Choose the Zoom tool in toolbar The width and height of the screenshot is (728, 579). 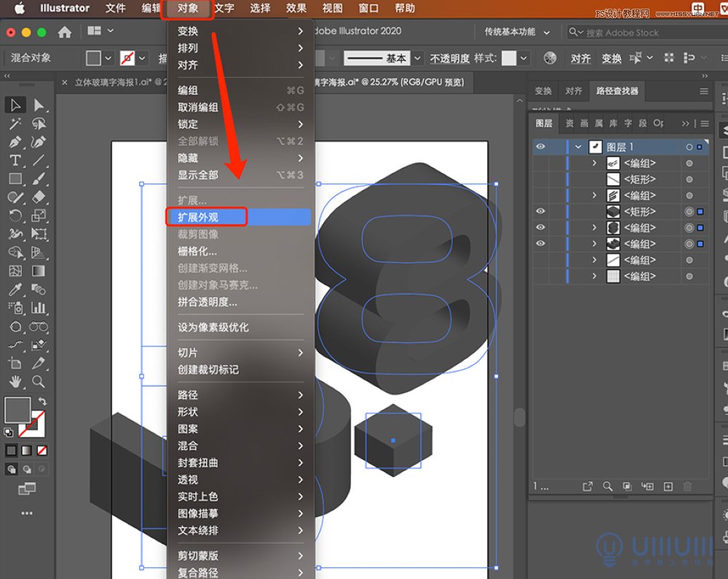pos(39,382)
